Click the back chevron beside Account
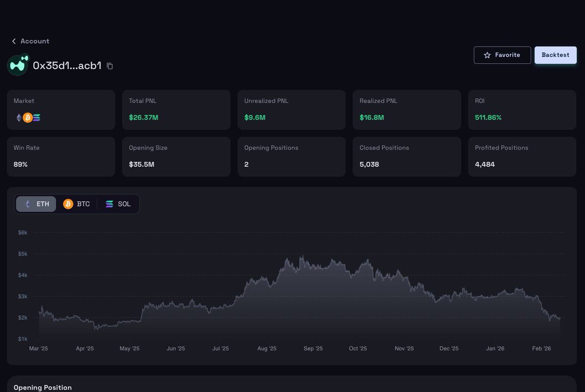 [x=13, y=41]
